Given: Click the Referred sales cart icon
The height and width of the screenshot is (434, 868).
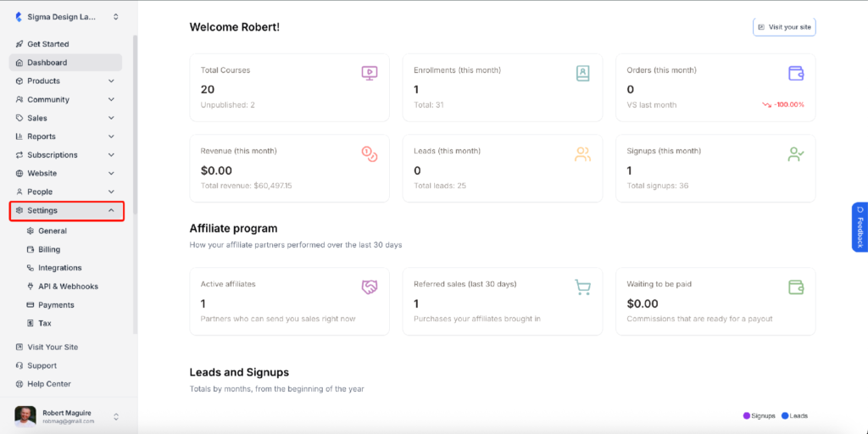Looking at the screenshot, I should point(582,287).
